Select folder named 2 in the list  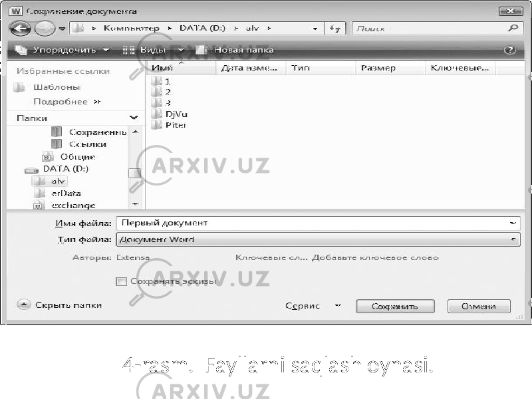pos(161,92)
